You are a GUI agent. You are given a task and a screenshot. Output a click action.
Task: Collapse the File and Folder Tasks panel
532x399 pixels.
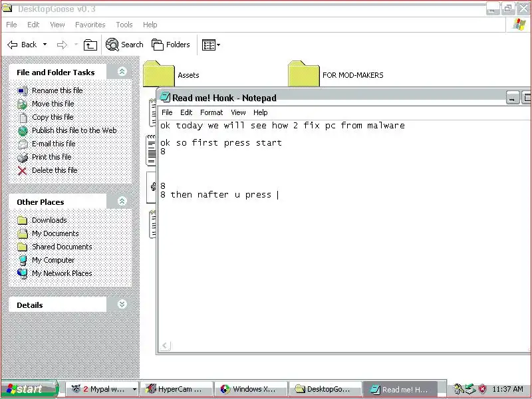coord(122,71)
